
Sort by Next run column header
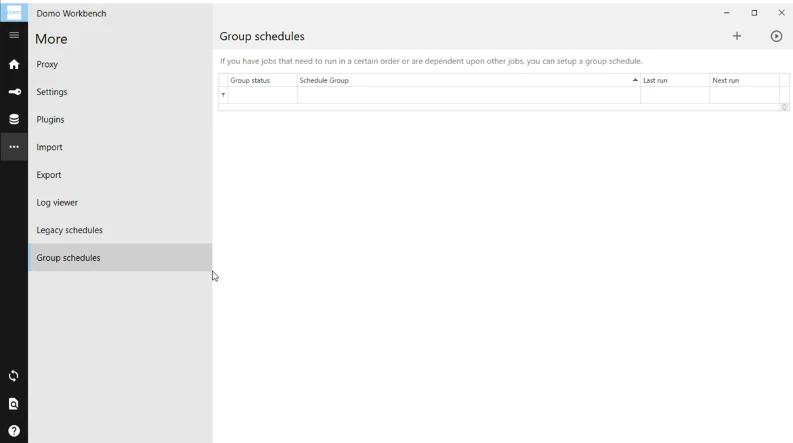click(x=744, y=80)
